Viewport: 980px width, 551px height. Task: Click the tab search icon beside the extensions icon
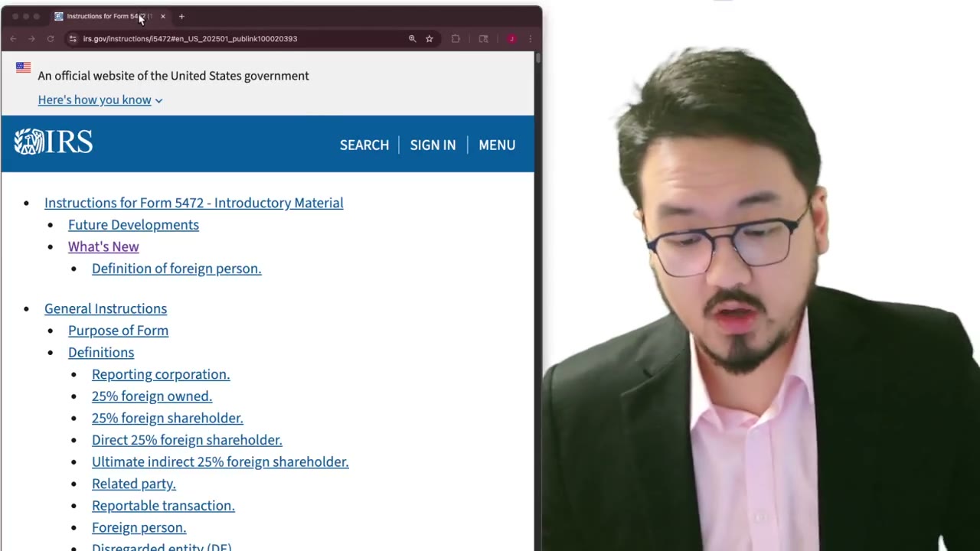483,38
